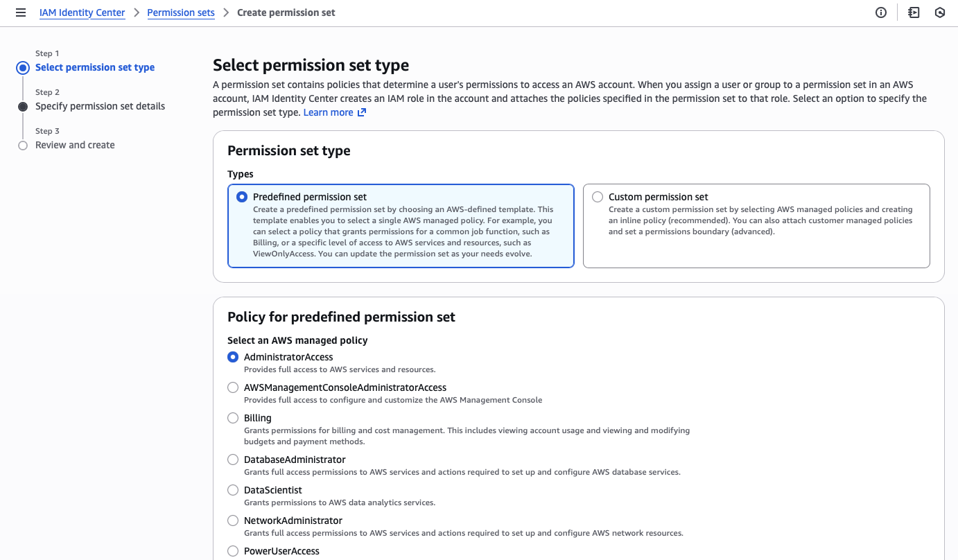This screenshot has width=958, height=560.
Task: Open the info help panel icon
Action: coord(880,12)
